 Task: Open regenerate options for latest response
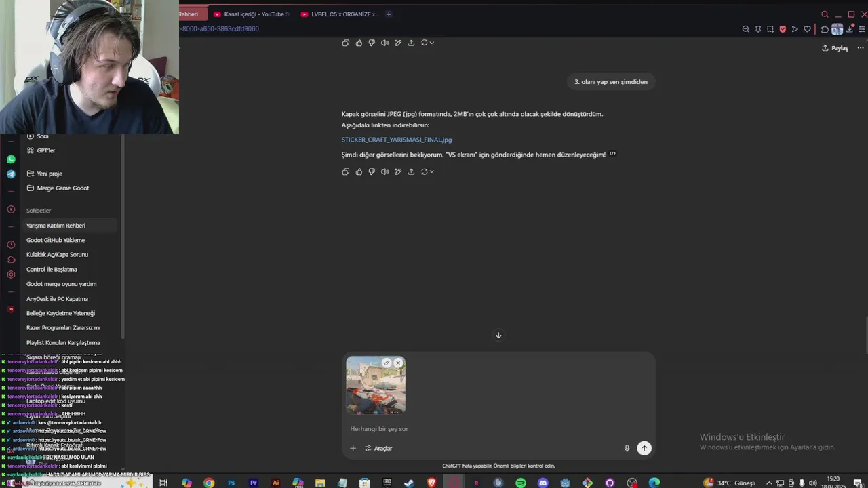tap(427, 171)
